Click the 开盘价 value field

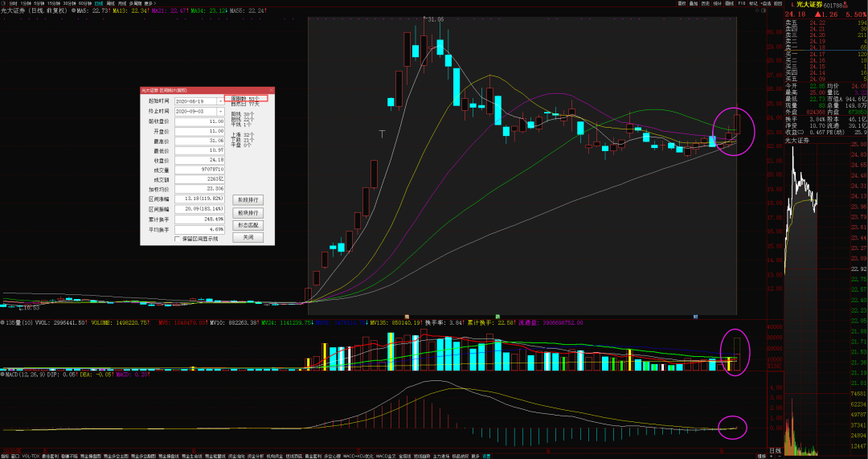click(199, 131)
